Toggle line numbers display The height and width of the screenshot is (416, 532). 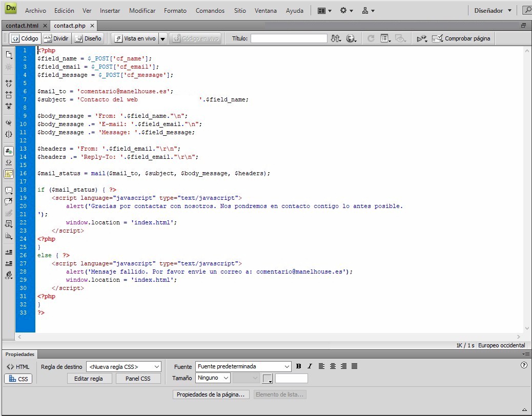click(x=9, y=151)
